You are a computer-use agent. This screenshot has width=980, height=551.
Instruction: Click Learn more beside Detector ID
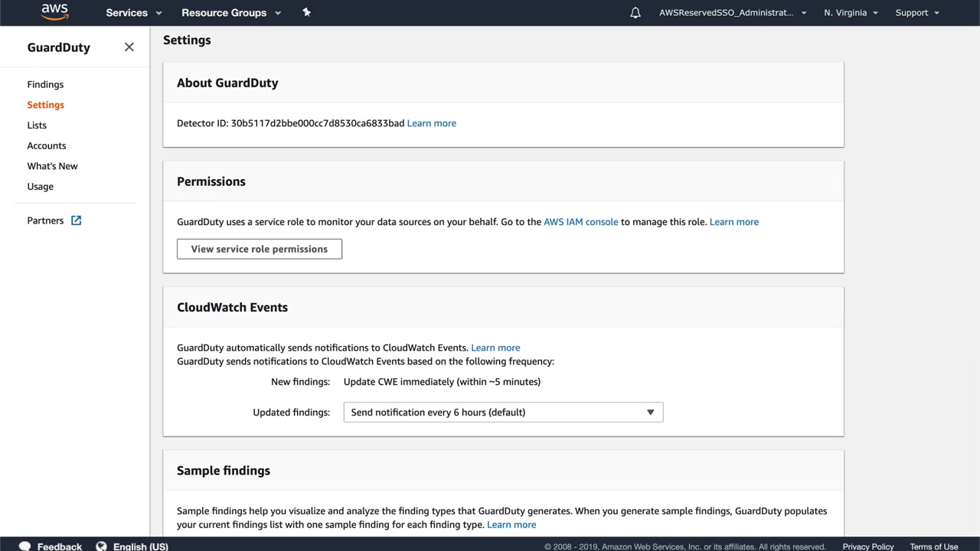[431, 123]
